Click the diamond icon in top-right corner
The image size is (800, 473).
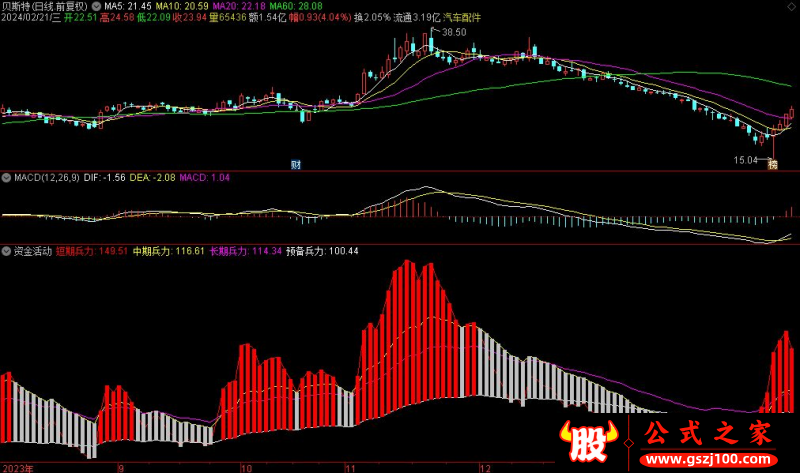click(x=791, y=6)
